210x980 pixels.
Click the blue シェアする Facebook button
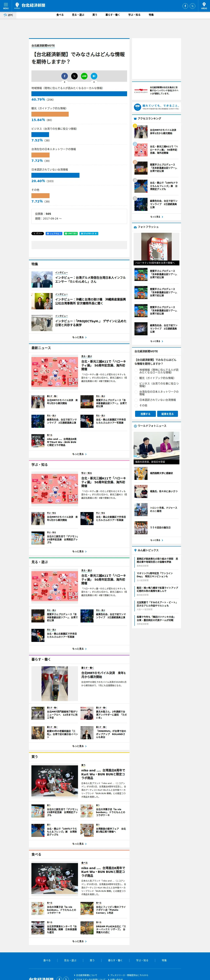point(54,234)
